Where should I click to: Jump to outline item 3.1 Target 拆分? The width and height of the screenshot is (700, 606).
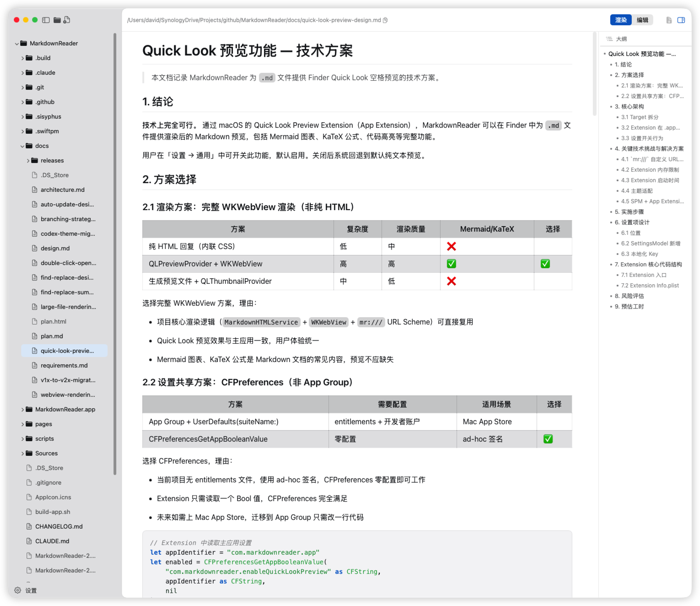click(640, 117)
